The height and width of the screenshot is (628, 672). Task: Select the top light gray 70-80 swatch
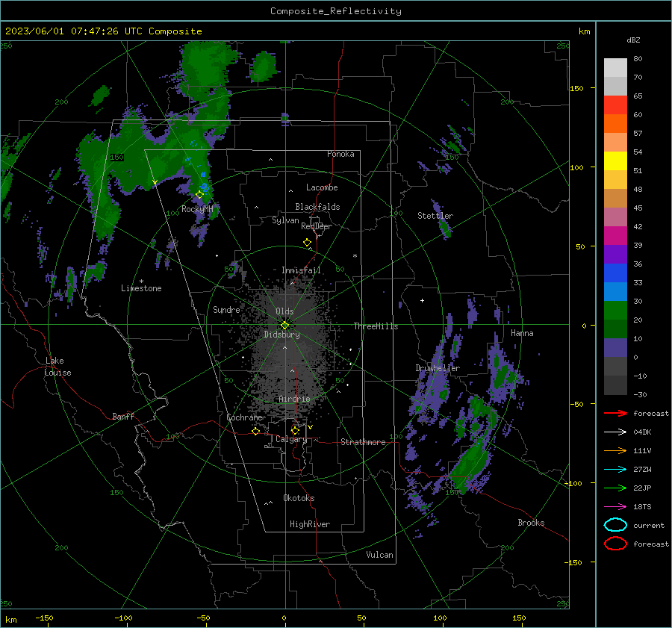point(615,67)
